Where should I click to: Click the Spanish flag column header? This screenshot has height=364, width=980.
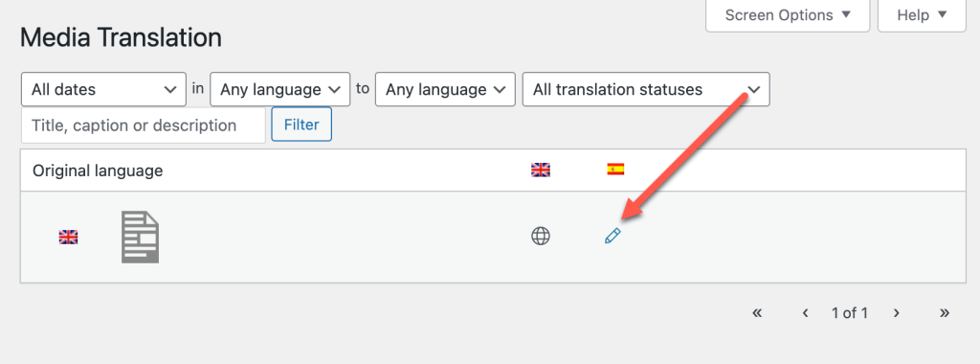[x=615, y=170]
